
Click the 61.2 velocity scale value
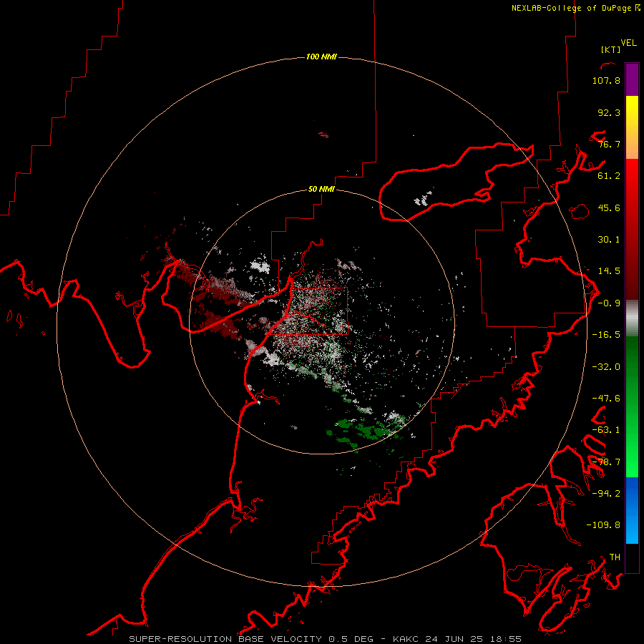coord(609,176)
